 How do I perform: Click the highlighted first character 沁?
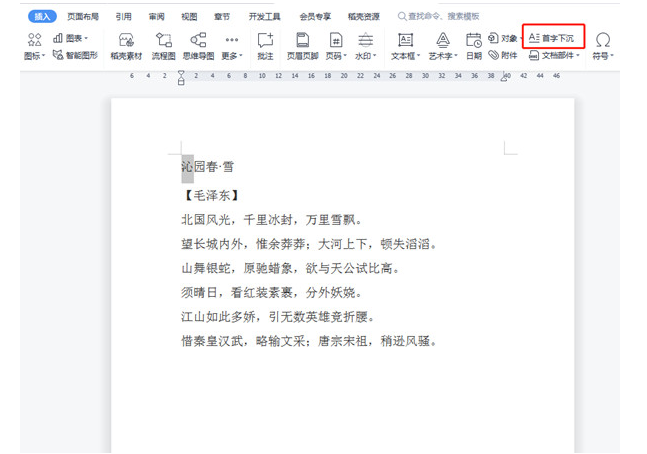click(187, 168)
